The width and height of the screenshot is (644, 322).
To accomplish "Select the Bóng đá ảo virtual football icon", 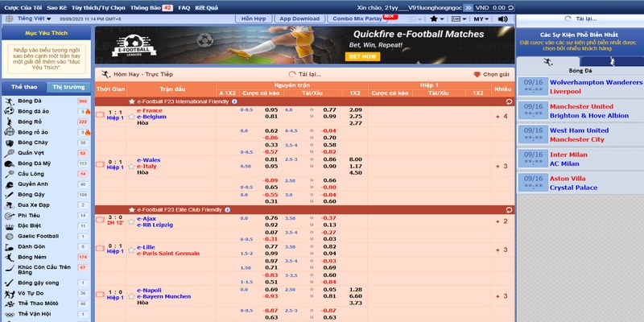I will click(9, 111).
